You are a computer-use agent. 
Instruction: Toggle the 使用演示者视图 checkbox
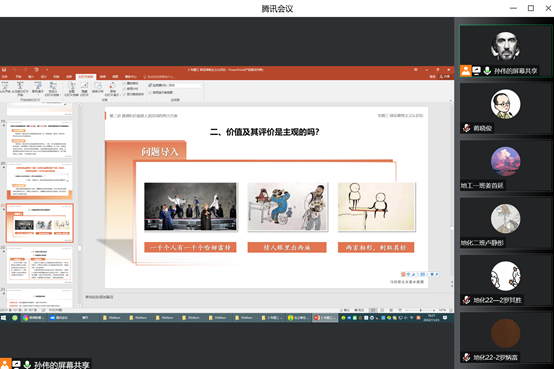(x=150, y=92)
